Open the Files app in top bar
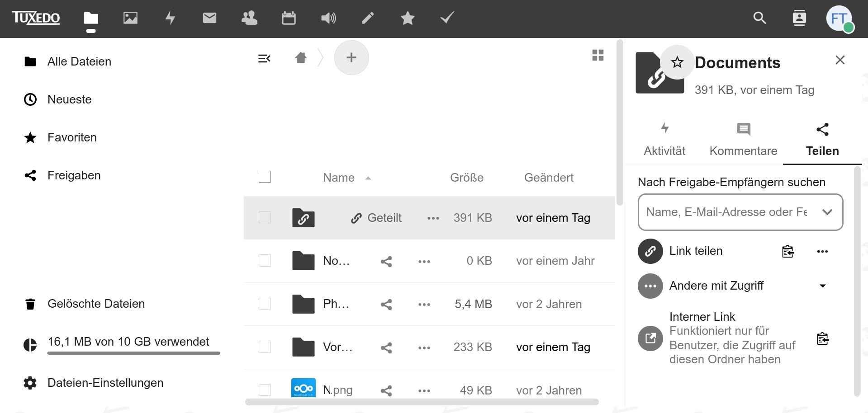 [91, 18]
